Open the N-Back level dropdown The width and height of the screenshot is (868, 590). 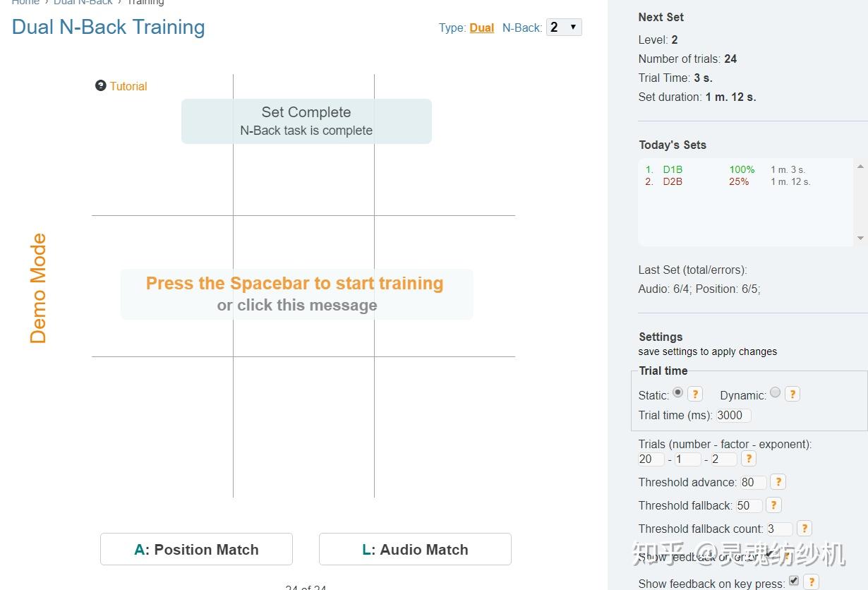coord(563,28)
